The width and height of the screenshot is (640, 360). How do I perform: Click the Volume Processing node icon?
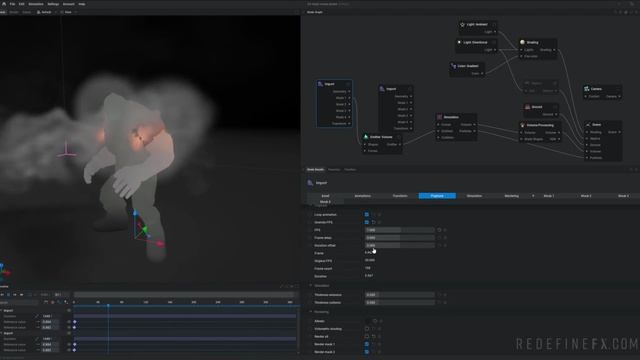click(522, 125)
